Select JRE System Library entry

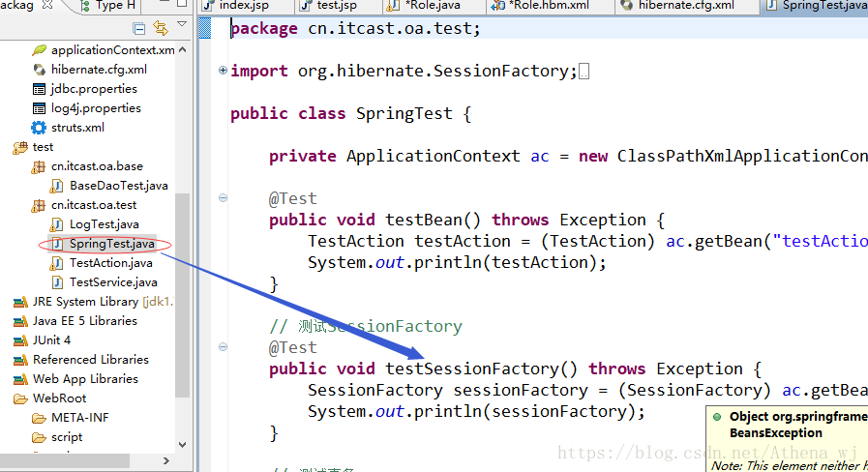pos(93,302)
